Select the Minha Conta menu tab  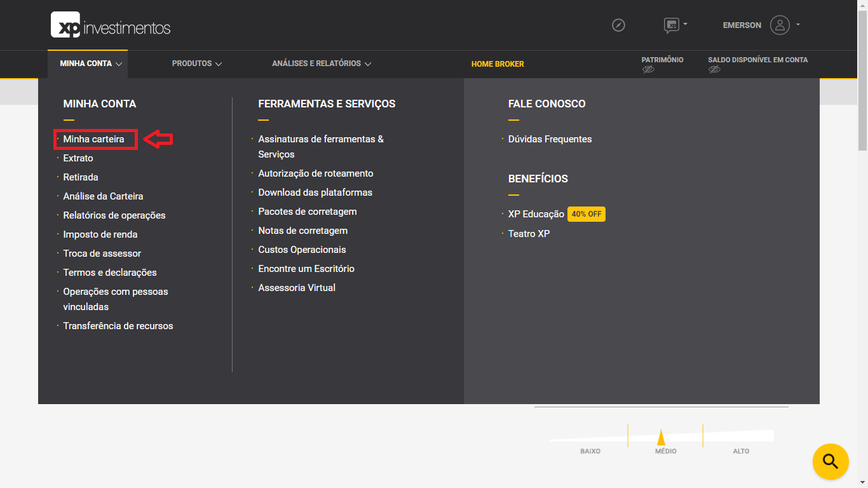(88, 64)
